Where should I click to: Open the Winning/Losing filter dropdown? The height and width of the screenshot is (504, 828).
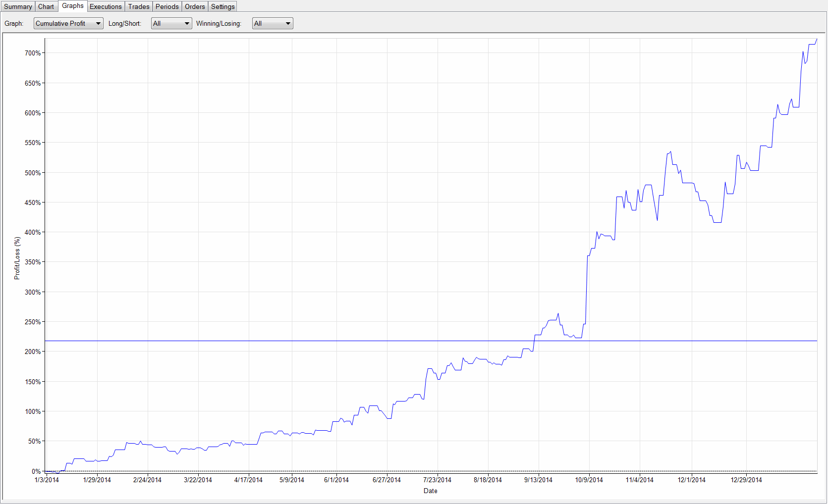point(273,23)
